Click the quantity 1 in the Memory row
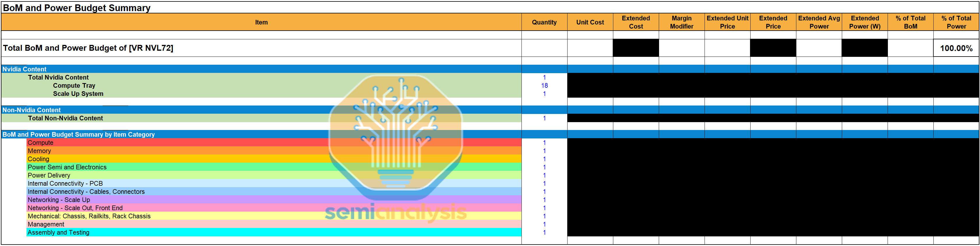Screen dimensions: 980x246 click(x=544, y=151)
